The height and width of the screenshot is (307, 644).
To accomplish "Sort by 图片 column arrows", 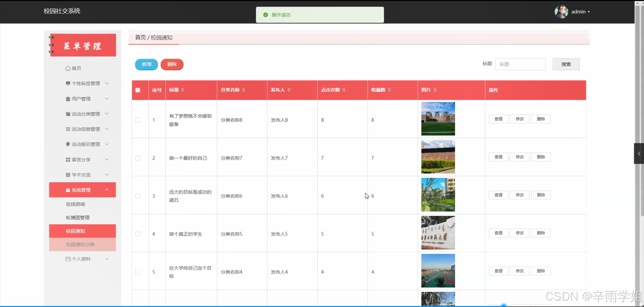I will [x=435, y=90].
